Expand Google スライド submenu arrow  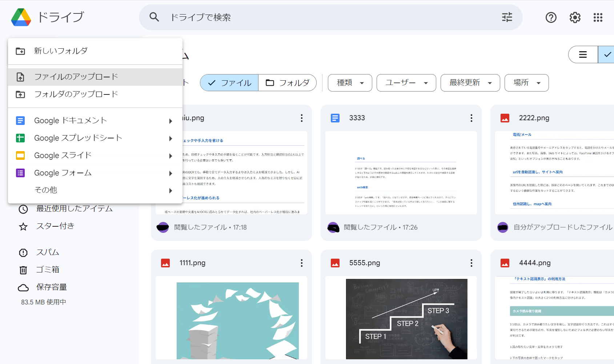170,156
